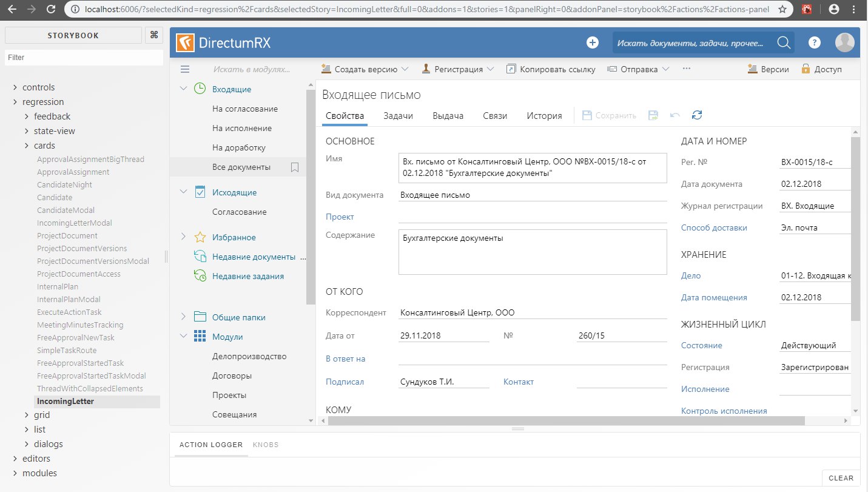Open the user avatar profile icon
Viewport: 868px width, 492px height.
(x=845, y=42)
